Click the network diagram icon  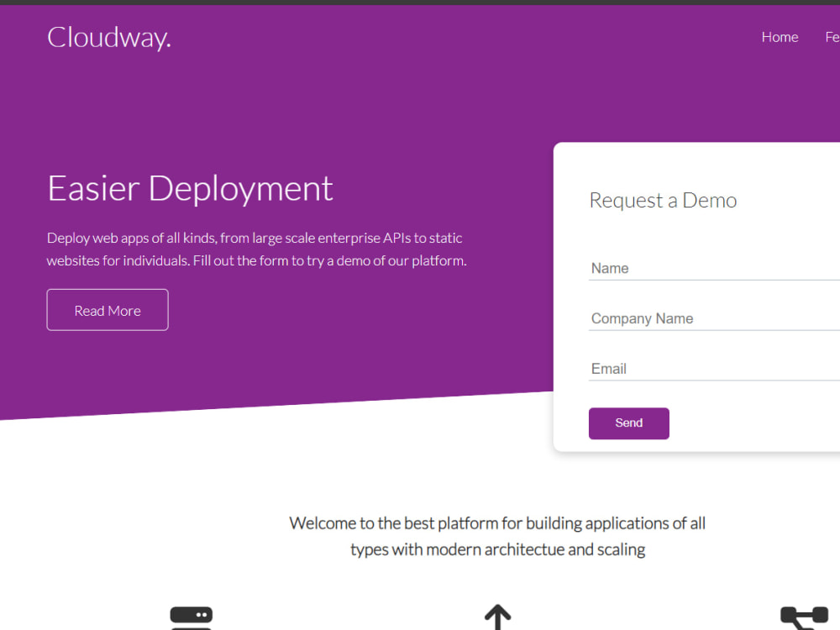point(804,618)
